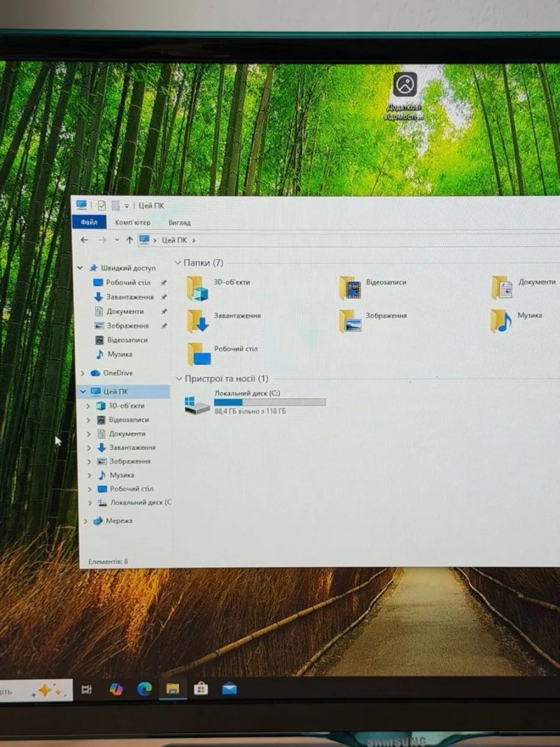Select Робочий стіл under Швидкий доступ
560x747 pixels.
click(x=128, y=283)
